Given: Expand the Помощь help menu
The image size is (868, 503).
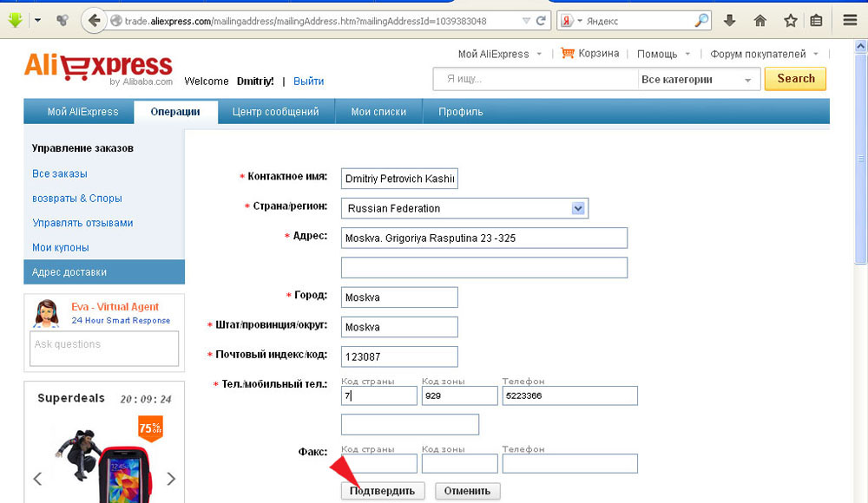Looking at the screenshot, I should click(x=664, y=54).
